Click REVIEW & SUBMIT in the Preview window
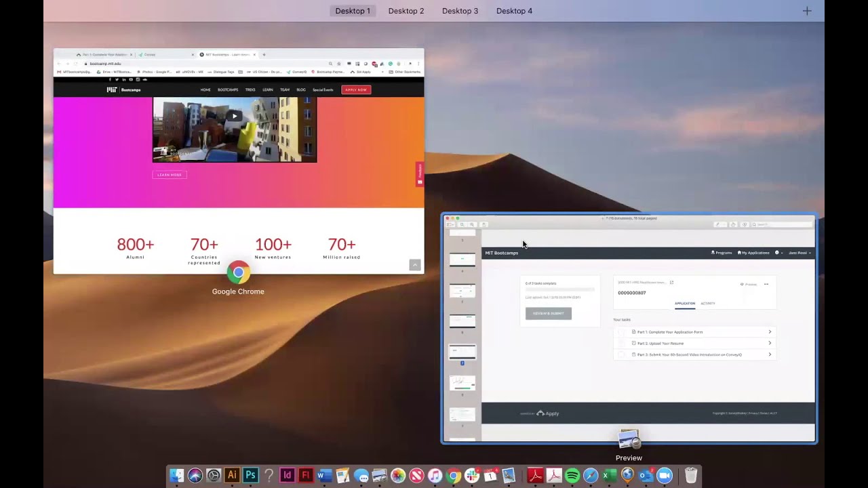 pos(549,313)
